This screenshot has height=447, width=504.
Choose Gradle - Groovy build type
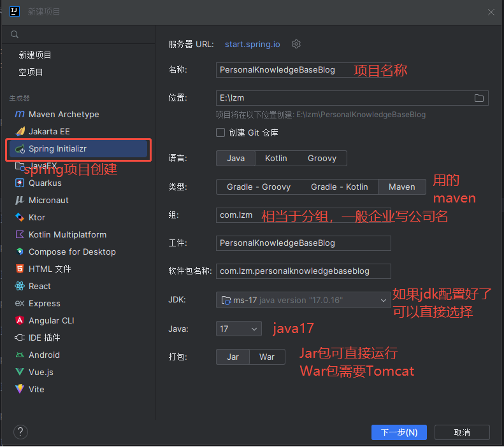259,187
